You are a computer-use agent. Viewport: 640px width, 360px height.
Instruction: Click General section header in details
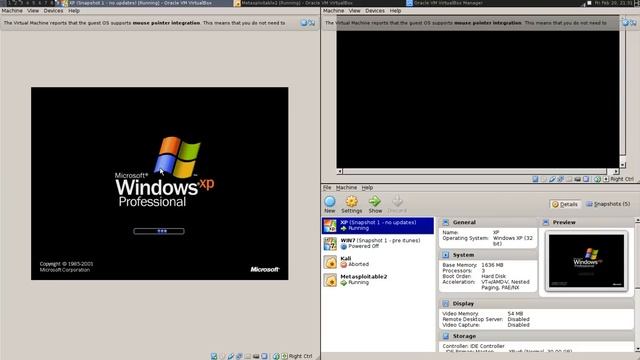click(488, 222)
